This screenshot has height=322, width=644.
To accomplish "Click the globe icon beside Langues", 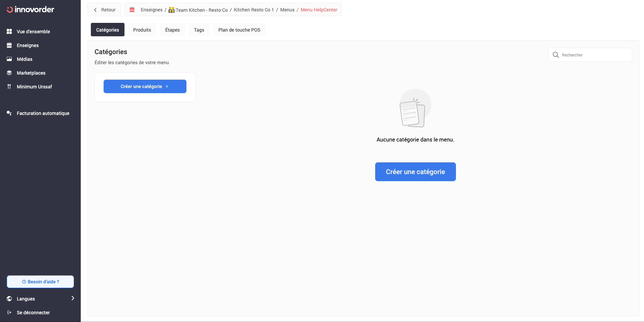I will click(x=9, y=299).
